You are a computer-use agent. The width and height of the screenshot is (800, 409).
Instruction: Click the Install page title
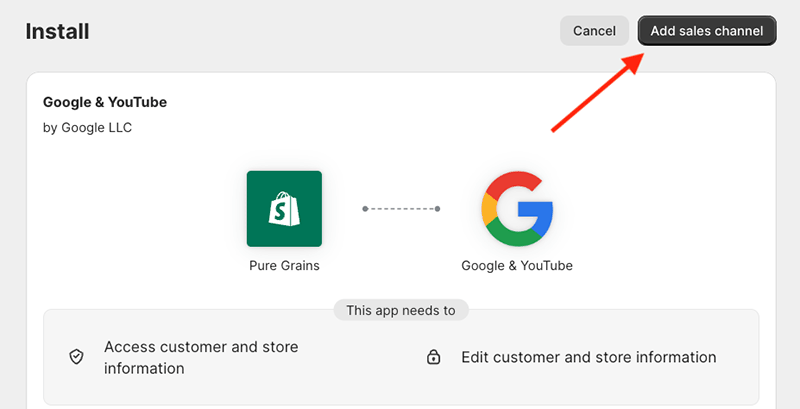[x=57, y=32]
